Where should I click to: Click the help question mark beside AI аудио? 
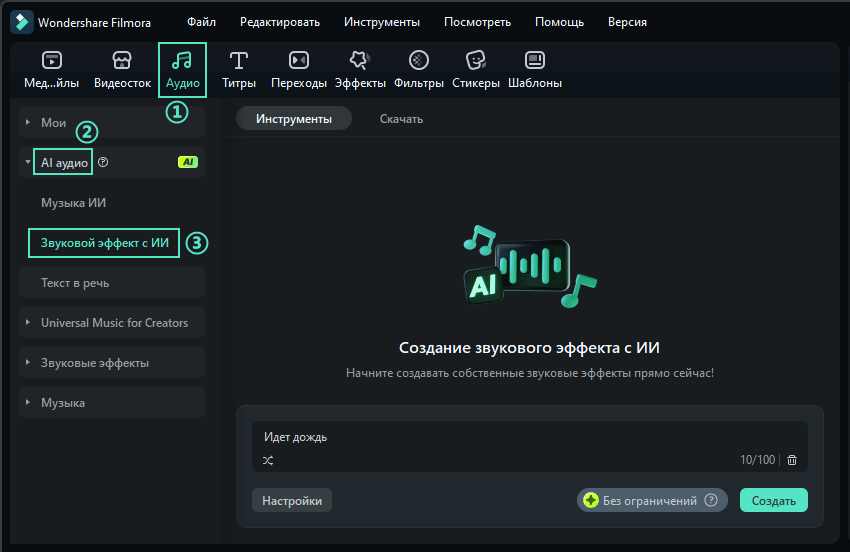coord(103,162)
